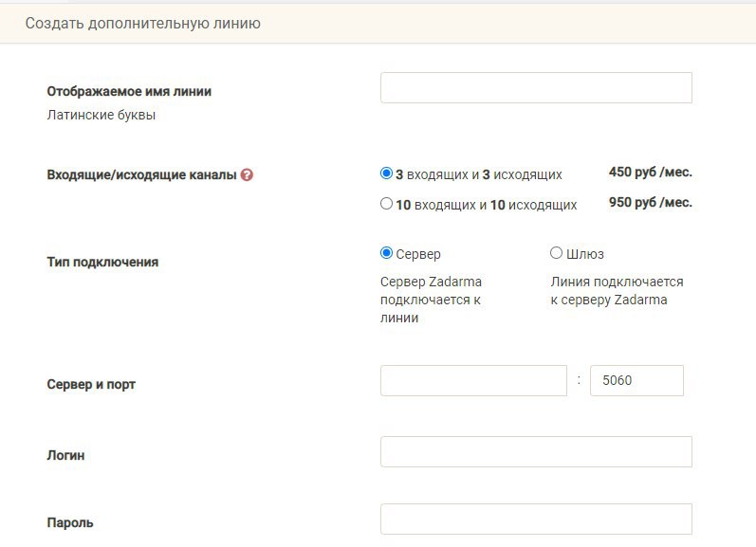Screen dimensions: 756x547
Task: Click the Линия подключается к серверу Zadarma description
Action: click(x=617, y=291)
